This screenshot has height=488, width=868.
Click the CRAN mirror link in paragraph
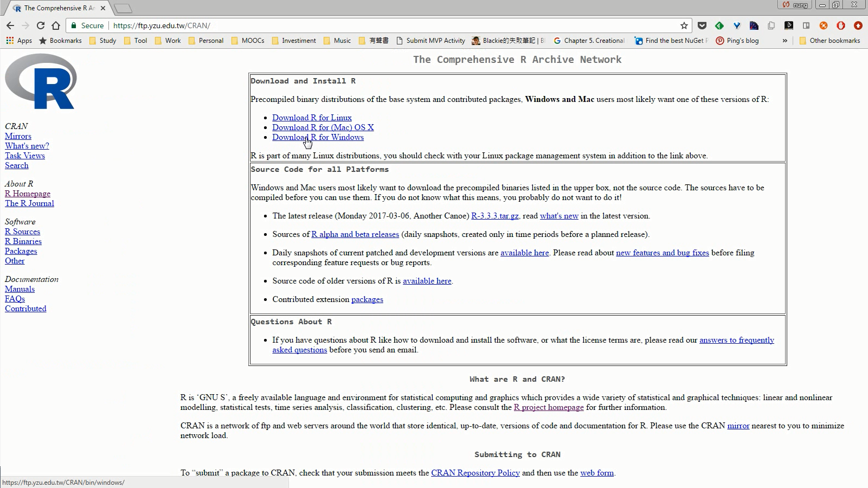point(738,426)
